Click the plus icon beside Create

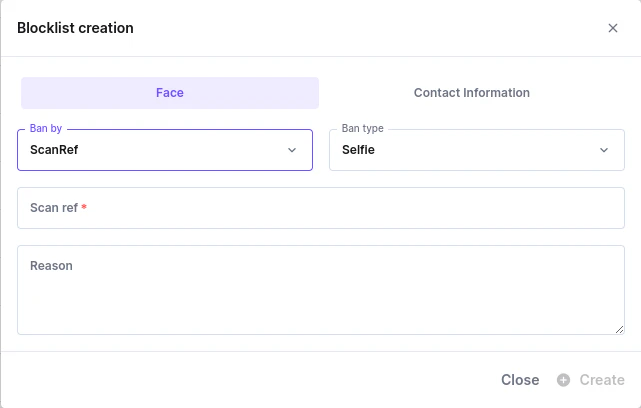pyautogui.click(x=564, y=380)
